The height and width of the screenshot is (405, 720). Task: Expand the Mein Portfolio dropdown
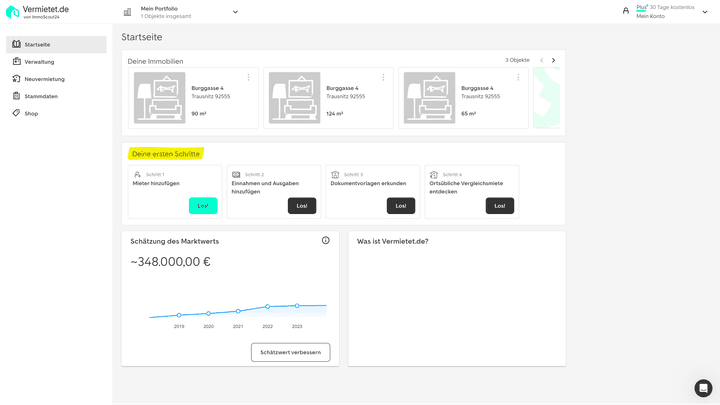[x=235, y=12]
